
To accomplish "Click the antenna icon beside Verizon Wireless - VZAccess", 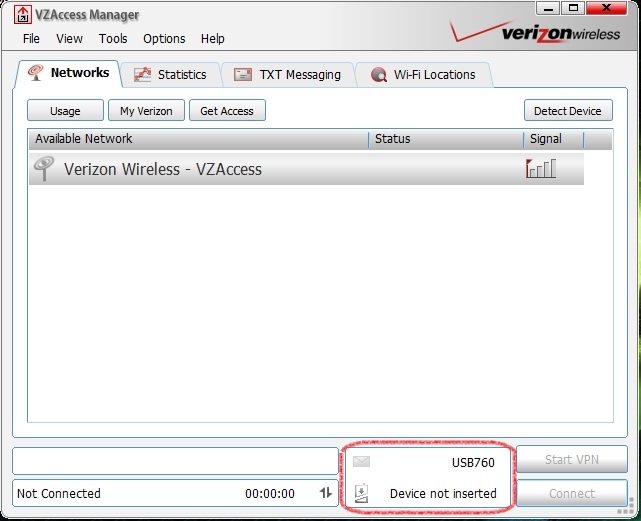I will [x=44, y=168].
